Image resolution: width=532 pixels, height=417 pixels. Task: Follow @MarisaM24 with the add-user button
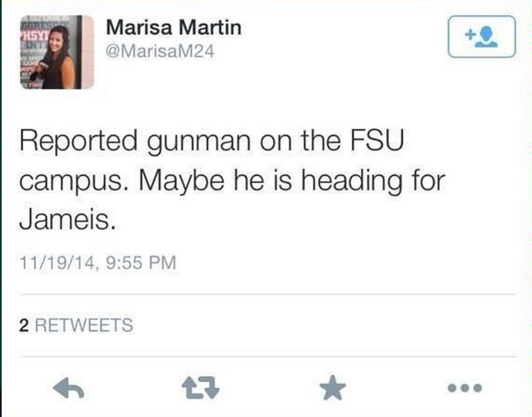(x=481, y=37)
